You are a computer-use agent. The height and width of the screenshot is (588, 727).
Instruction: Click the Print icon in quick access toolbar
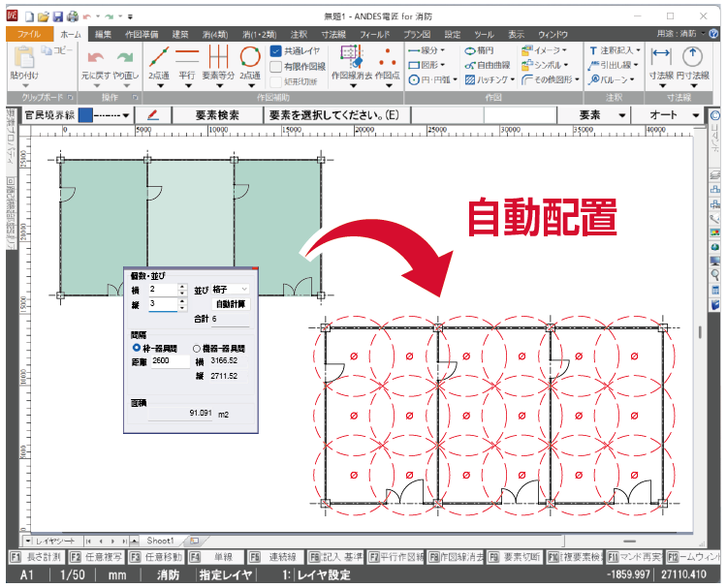click(x=73, y=17)
